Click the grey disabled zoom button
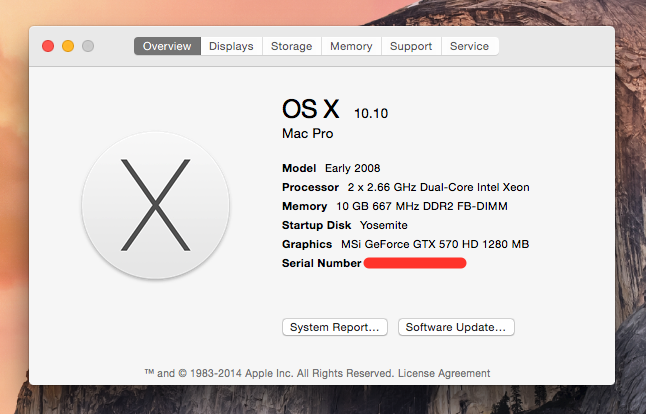 [88, 46]
